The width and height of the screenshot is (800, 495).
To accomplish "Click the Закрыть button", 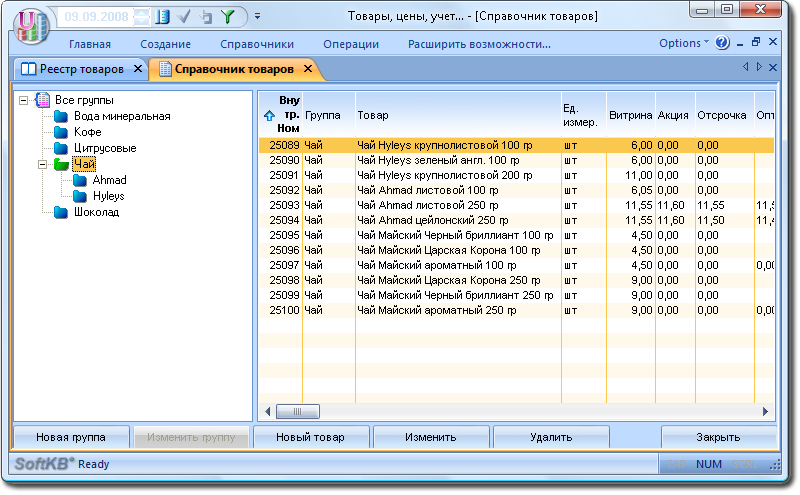I will pyautogui.click(x=718, y=437).
